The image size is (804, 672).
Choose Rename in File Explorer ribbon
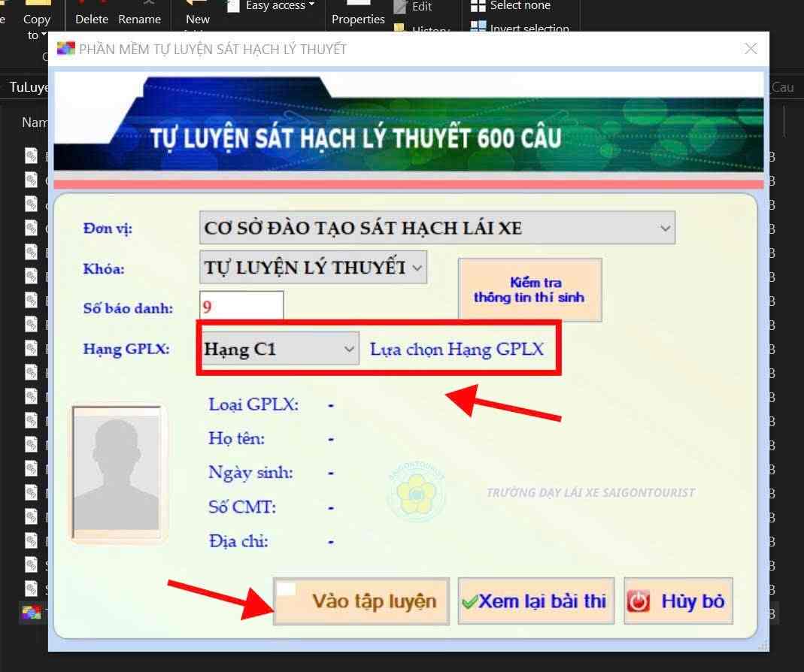[139, 20]
